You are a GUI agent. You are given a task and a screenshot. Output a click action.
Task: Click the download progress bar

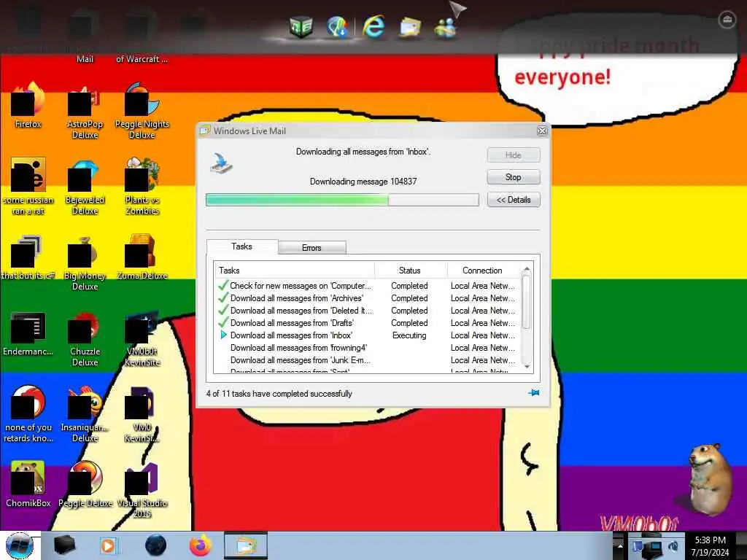(x=342, y=200)
